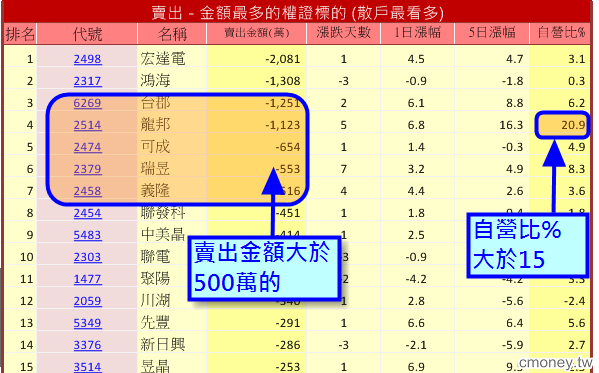
Task: Open stock code link 2458
Action: coord(87,191)
